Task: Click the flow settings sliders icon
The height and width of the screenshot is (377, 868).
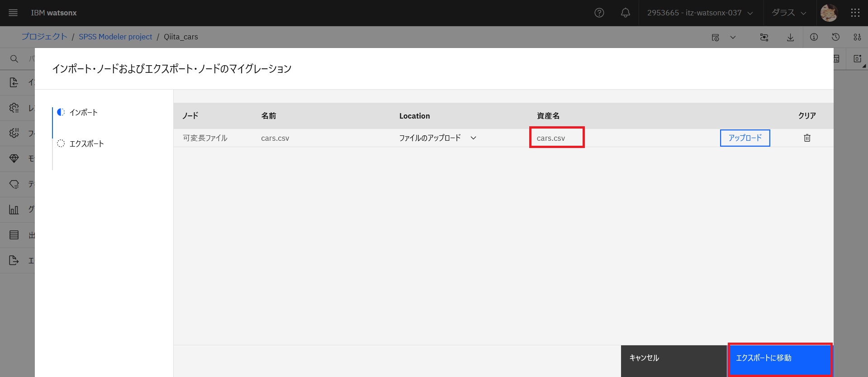Action: pos(764,37)
